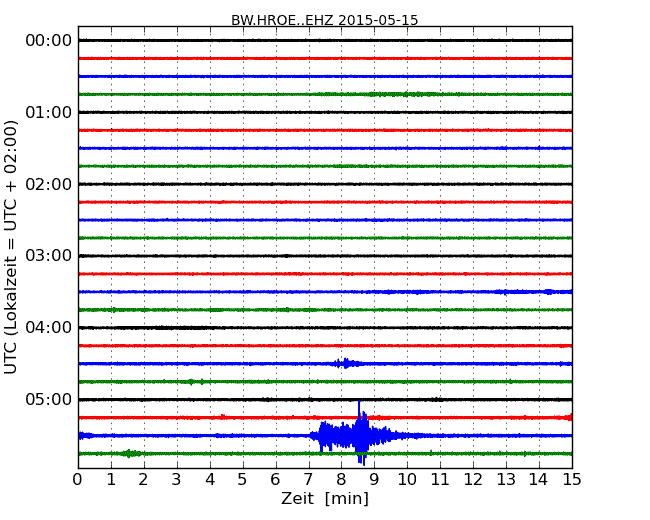Click x-axis tick label 4
This screenshot has height=520, width=650.
click(210, 480)
